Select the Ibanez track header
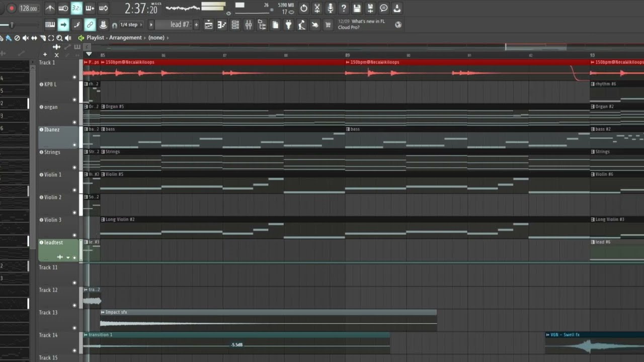644x362 pixels. 58,137
